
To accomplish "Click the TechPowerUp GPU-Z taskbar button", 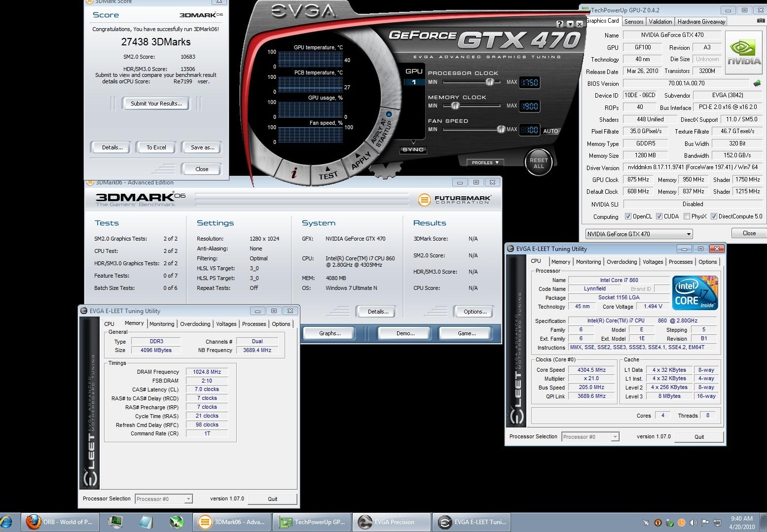I will (x=312, y=522).
